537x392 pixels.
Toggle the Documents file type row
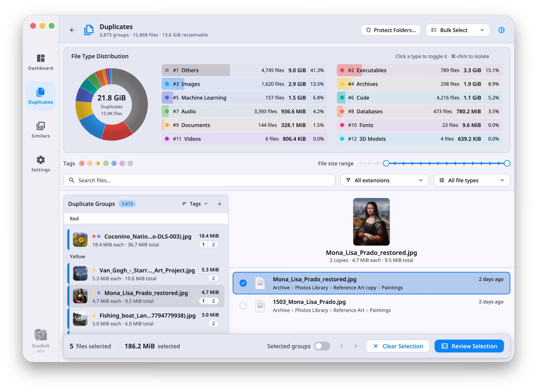[244, 125]
